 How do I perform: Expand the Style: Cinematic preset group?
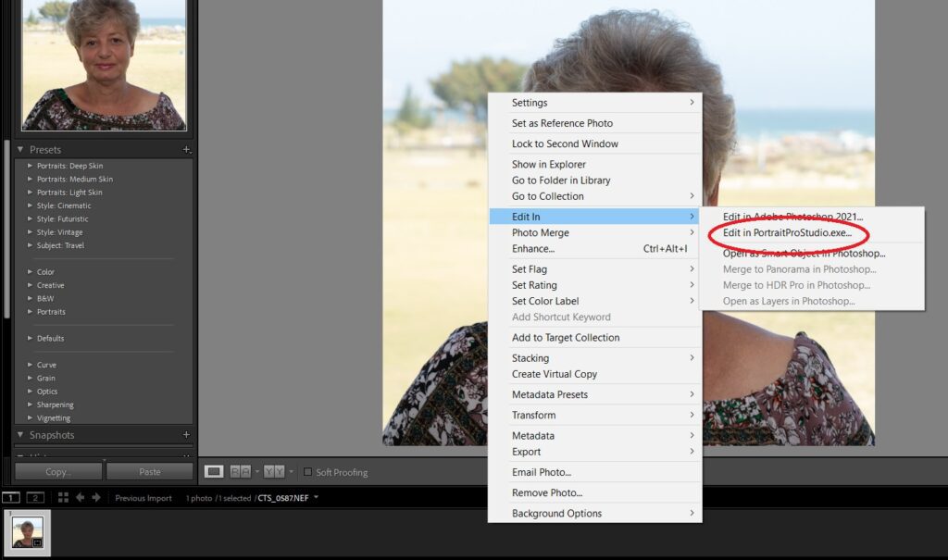click(x=31, y=205)
